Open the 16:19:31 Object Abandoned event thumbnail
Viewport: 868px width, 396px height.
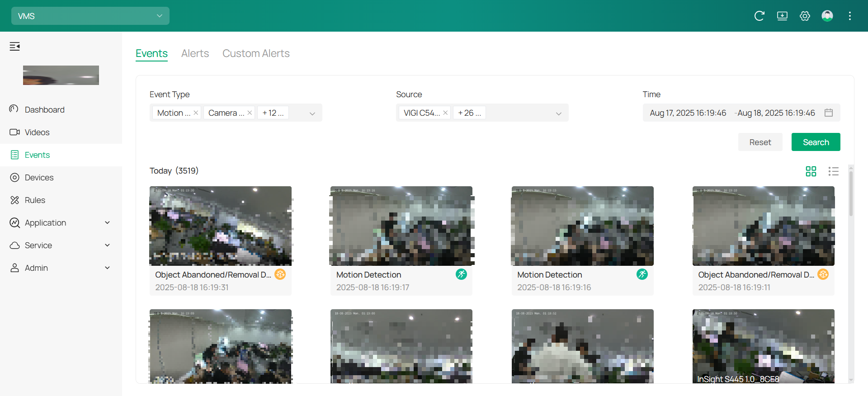221,226
